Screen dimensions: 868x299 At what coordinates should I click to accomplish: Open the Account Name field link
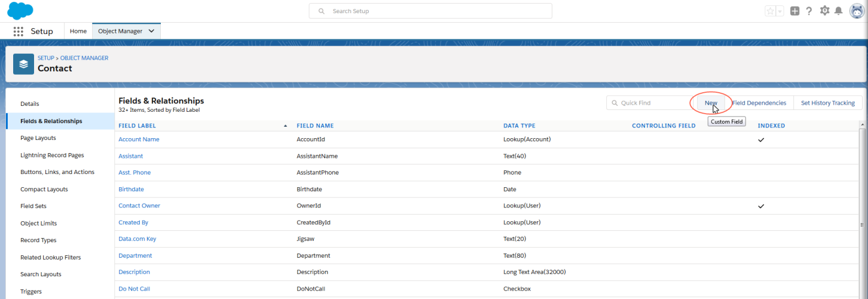(139, 139)
